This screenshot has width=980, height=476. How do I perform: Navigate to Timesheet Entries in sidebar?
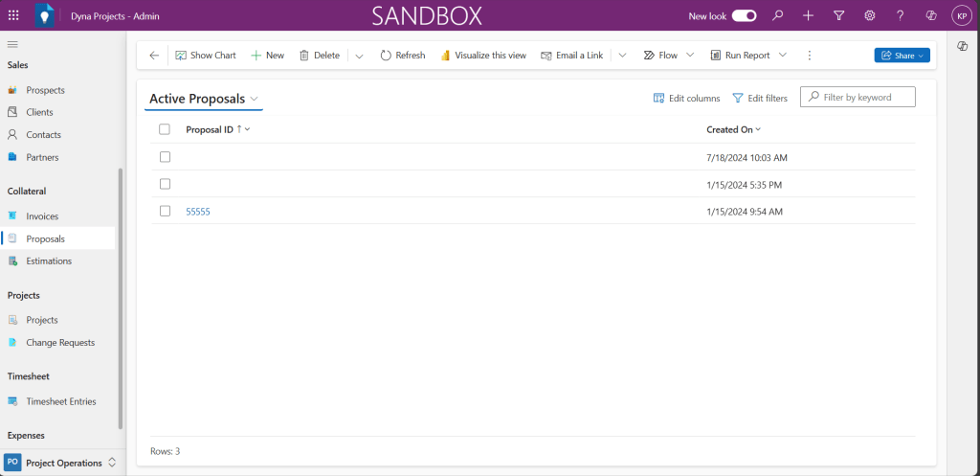coord(60,401)
